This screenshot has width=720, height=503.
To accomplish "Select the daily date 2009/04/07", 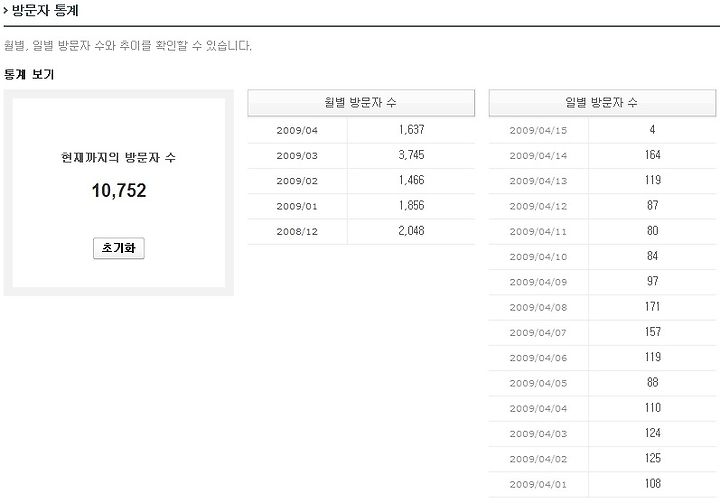I will pos(538,333).
